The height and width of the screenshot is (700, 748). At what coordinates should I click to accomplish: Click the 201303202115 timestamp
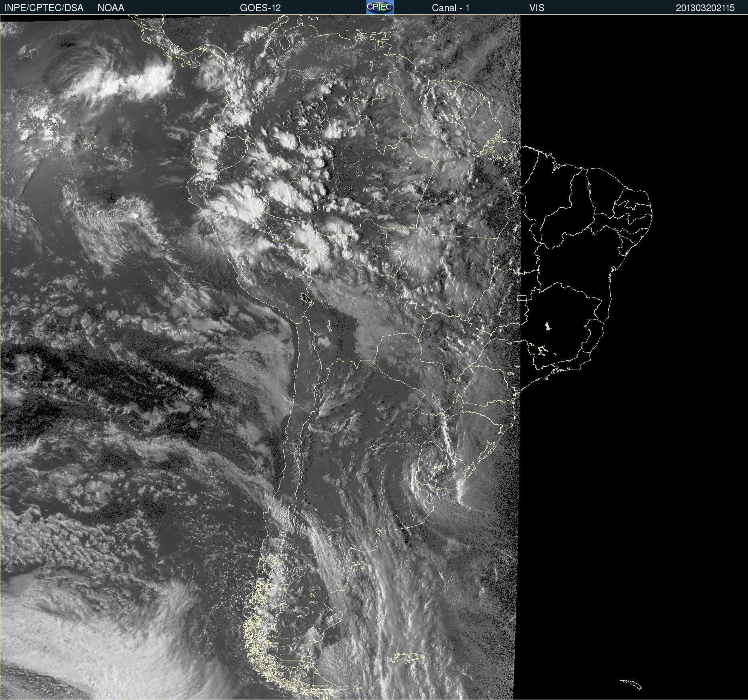pos(705,8)
